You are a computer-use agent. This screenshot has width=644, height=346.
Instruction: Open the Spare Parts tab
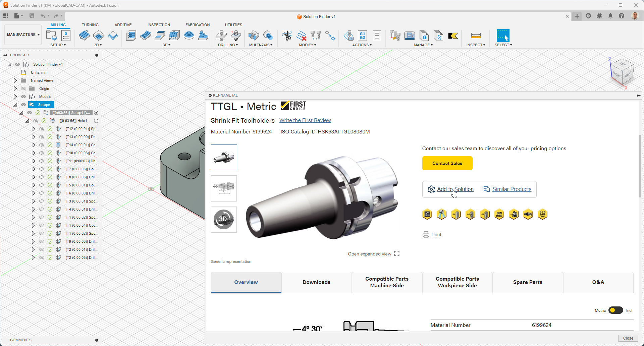click(x=528, y=282)
